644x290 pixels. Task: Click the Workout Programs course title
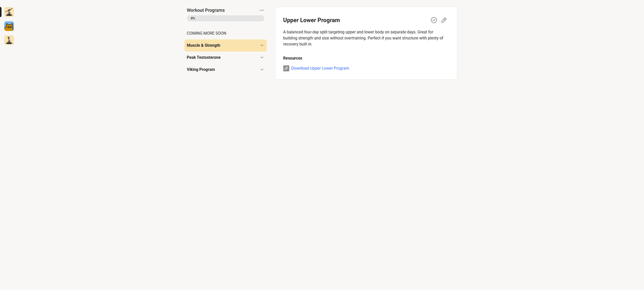tap(206, 10)
